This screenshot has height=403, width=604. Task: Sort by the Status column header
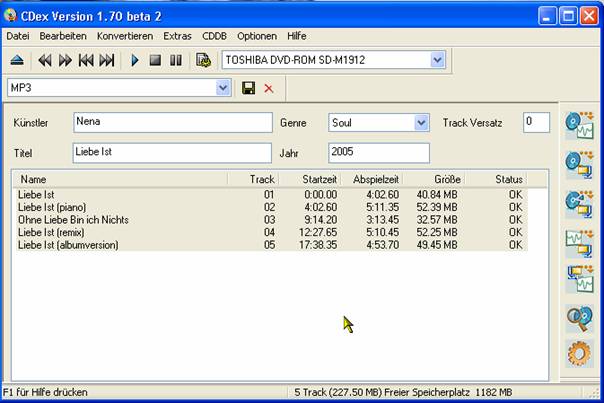pos(495,179)
